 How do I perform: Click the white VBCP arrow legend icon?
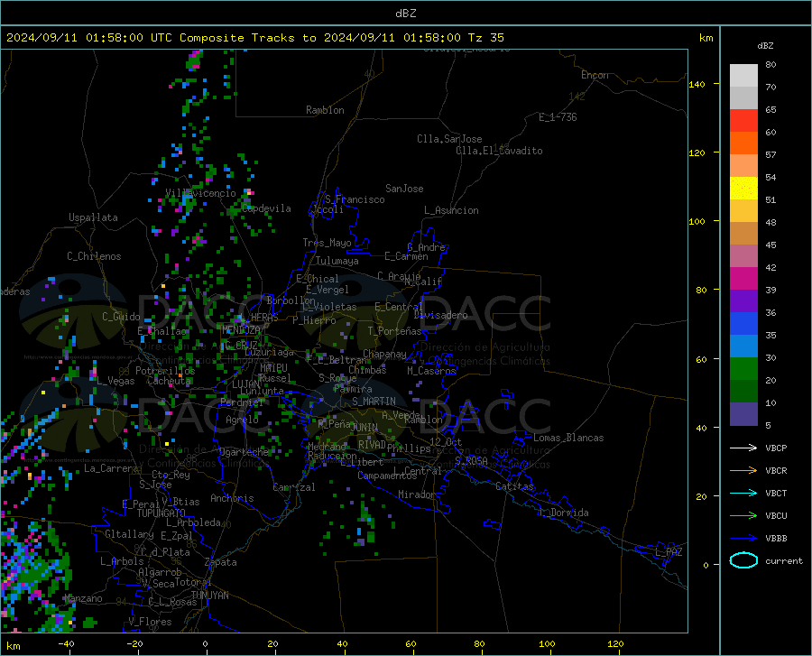(x=743, y=448)
